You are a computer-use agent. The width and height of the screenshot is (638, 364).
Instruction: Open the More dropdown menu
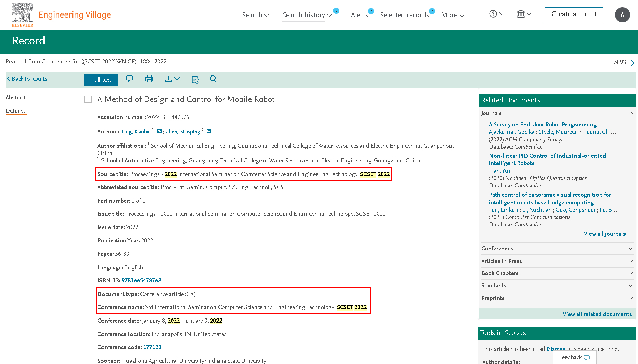453,15
